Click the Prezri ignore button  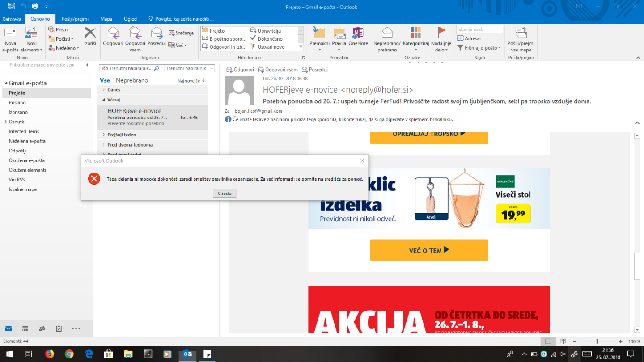tap(58, 29)
